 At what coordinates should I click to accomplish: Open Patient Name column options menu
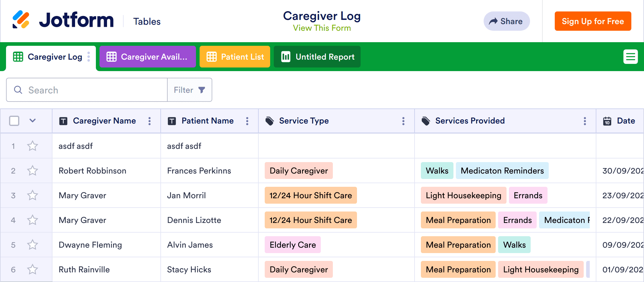click(247, 121)
